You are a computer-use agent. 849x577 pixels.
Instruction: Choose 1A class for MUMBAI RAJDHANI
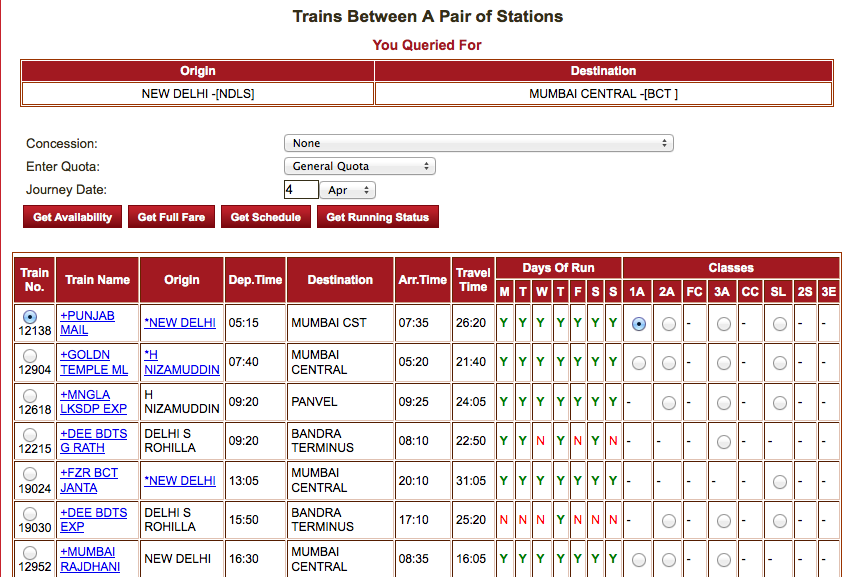(x=639, y=558)
